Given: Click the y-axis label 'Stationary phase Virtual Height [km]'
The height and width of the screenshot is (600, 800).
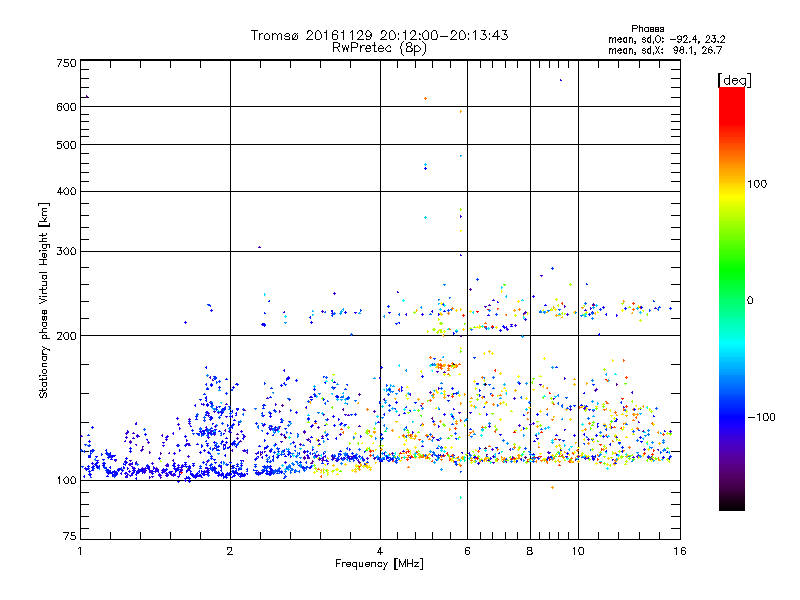Looking at the screenshot, I should click(x=44, y=301).
